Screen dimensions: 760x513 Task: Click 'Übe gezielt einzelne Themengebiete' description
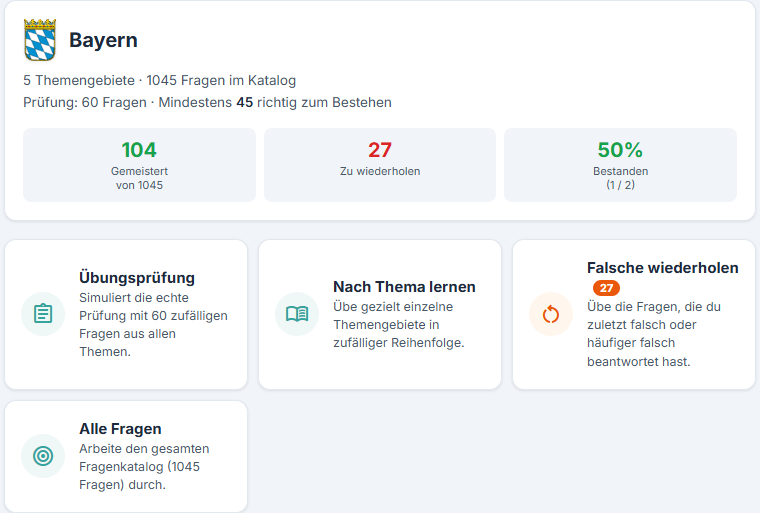pos(399,325)
